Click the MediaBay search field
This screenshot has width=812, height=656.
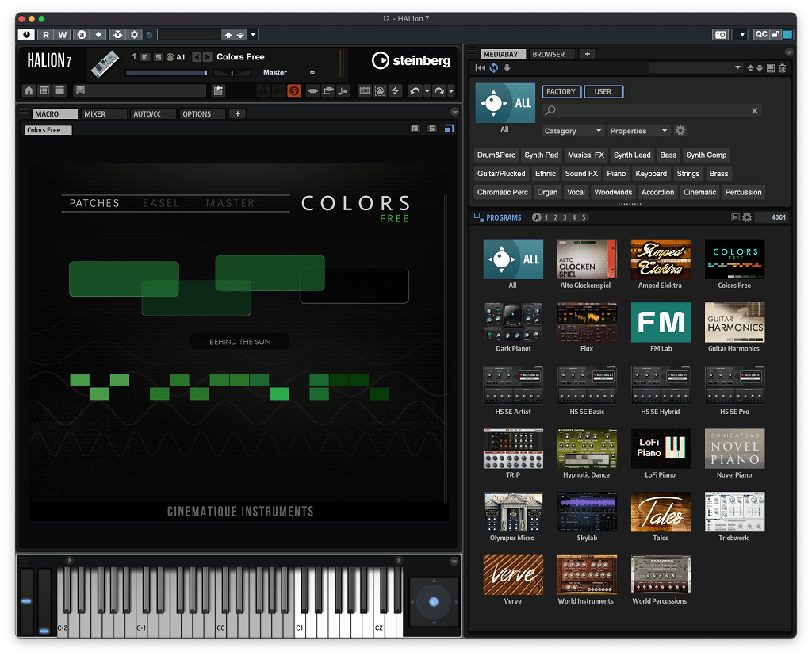(652, 111)
